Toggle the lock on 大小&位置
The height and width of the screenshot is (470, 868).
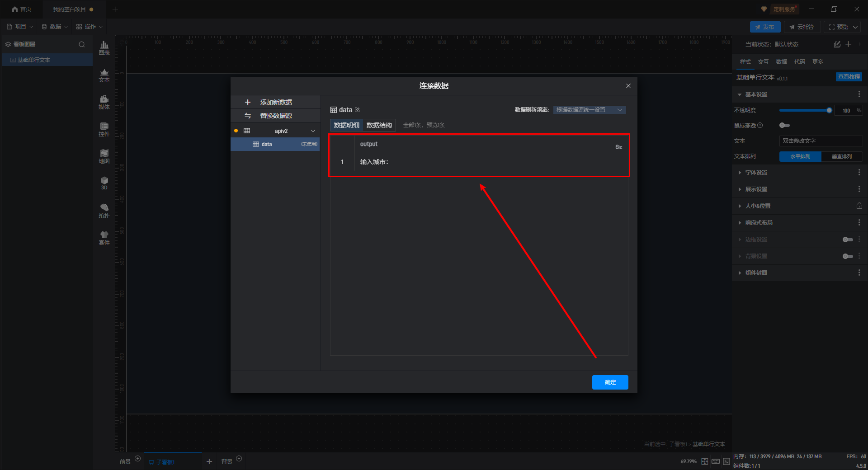(x=859, y=206)
